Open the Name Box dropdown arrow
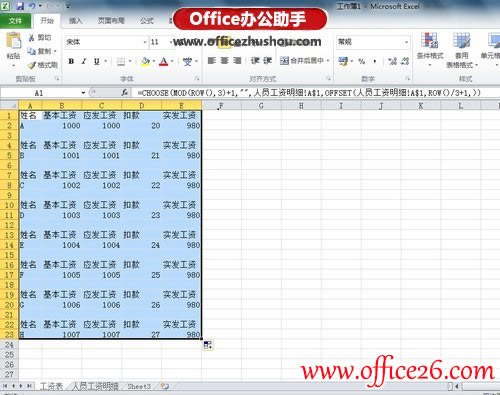This screenshot has width=500, height=395. [83, 93]
